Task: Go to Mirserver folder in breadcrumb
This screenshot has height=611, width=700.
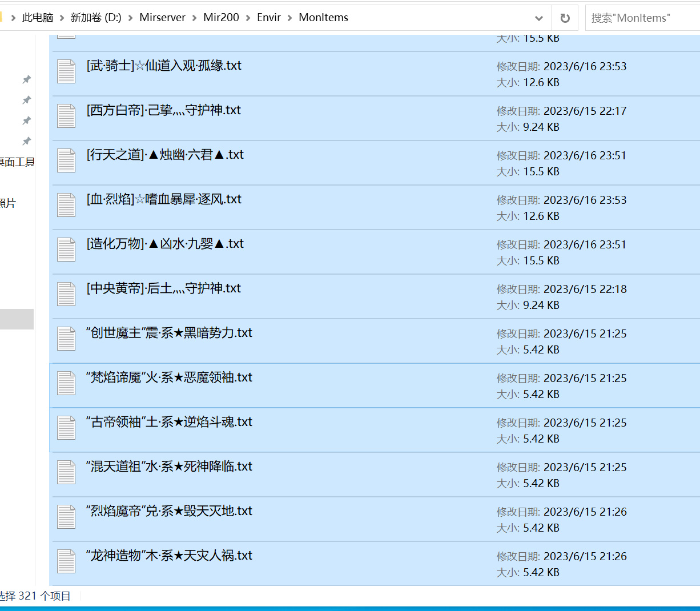Action: pos(163,18)
